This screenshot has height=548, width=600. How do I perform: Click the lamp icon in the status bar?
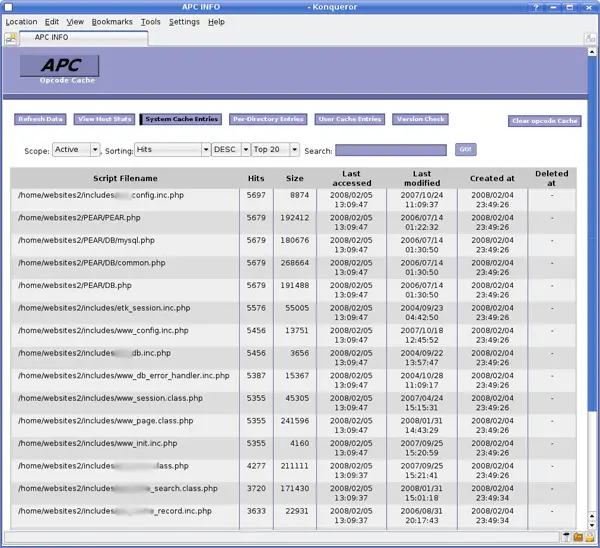(566, 537)
